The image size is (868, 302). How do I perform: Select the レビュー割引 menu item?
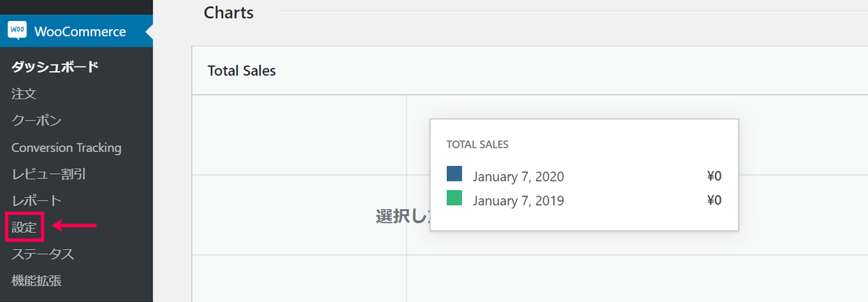tap(48, 174)
